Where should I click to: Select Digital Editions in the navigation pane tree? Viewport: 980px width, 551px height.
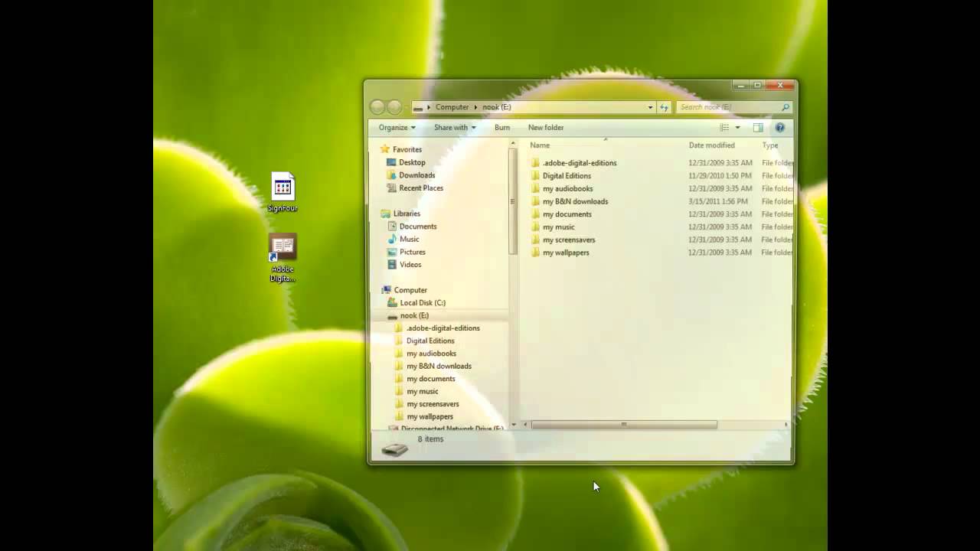[x=430, y=341]
